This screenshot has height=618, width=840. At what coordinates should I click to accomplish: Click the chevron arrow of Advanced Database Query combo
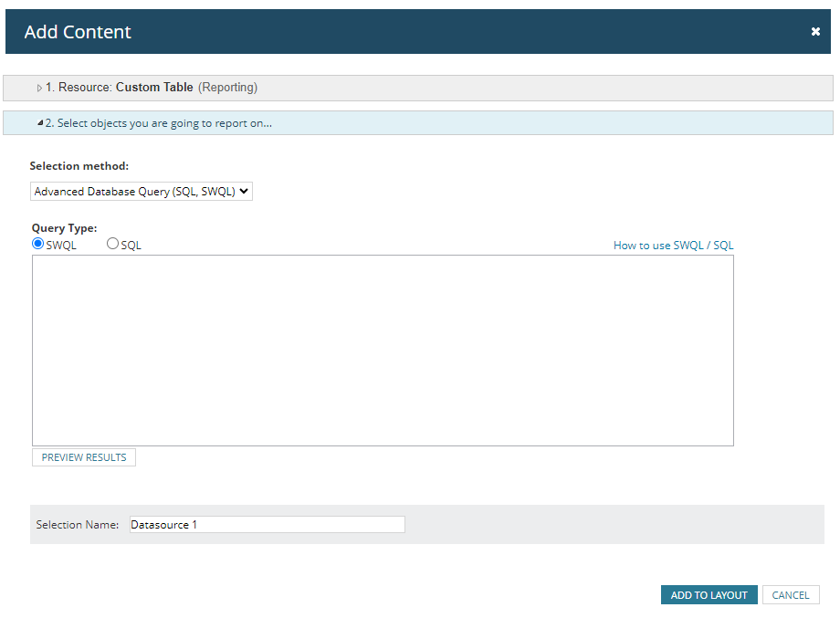point(244,191)
